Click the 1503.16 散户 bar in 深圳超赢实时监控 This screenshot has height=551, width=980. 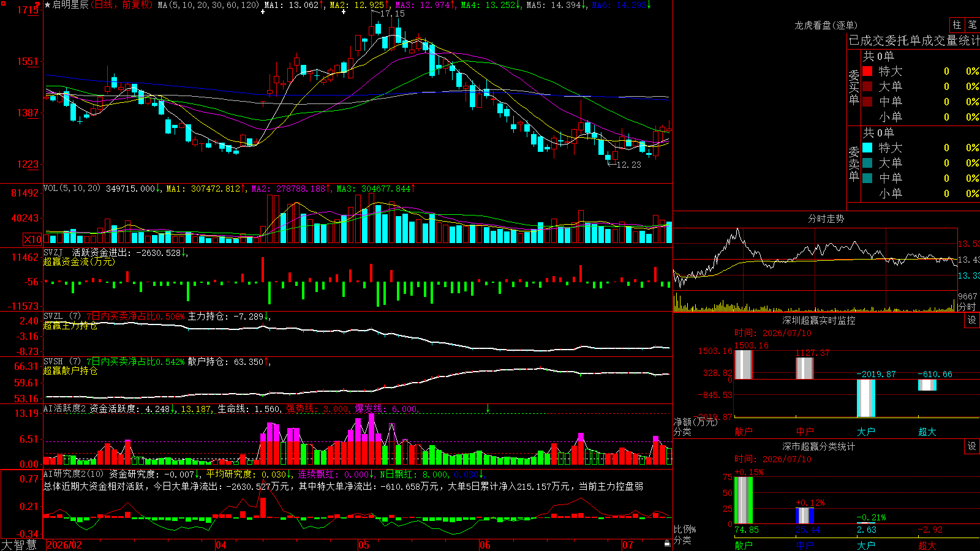coord(743,365)
